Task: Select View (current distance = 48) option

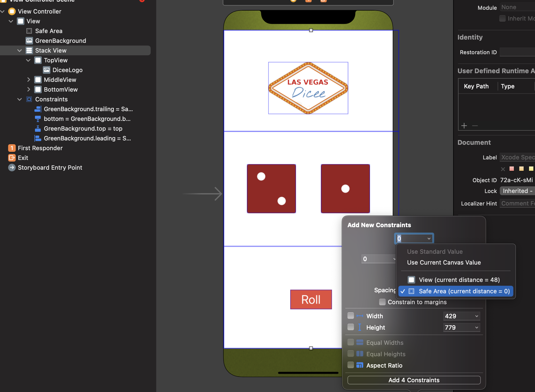Action: [x=459, y=280]
